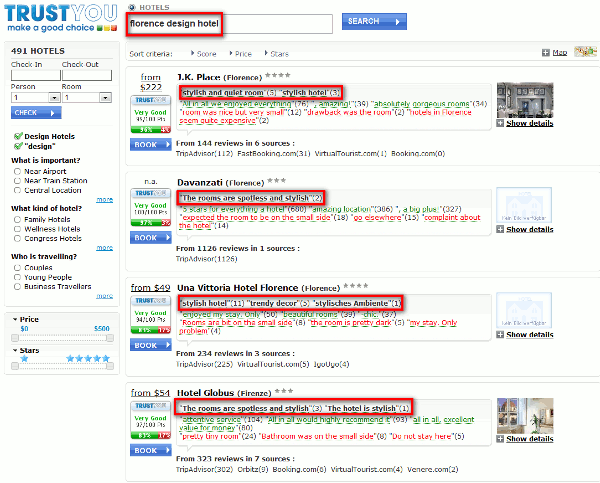Screen dimensions: 600x483
Task: Collapse the Price filter section
Action: click(x=15, y=319)
